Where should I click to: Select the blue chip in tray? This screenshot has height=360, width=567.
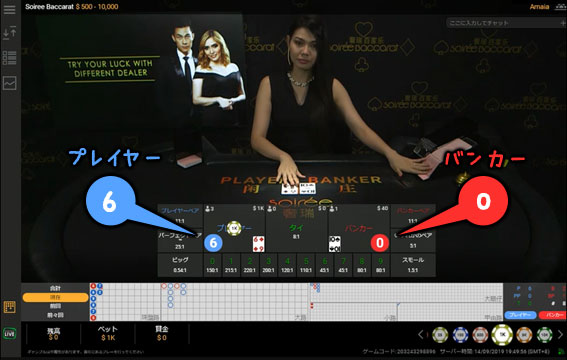(460, 335)
